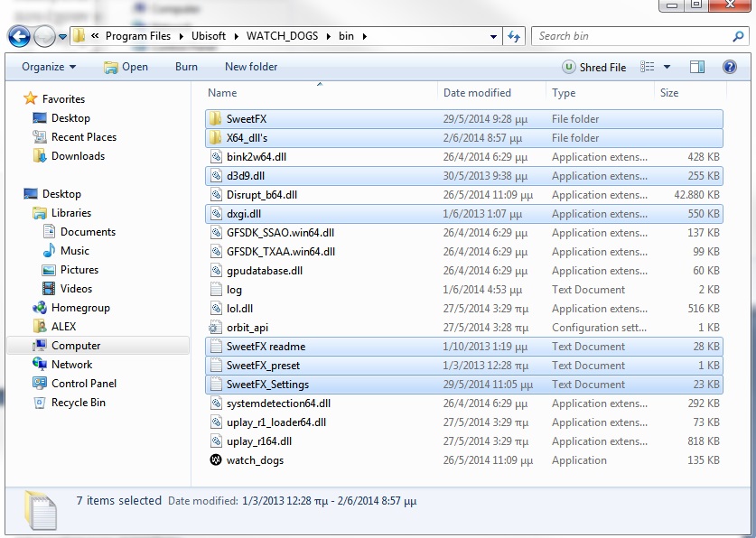Navigate to WATCH_DOGS in the breadcrumb

pos(282,36)
